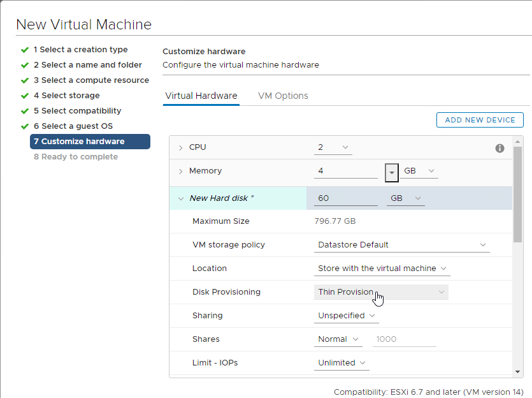Click the VM storage policy label

[228, 245]
